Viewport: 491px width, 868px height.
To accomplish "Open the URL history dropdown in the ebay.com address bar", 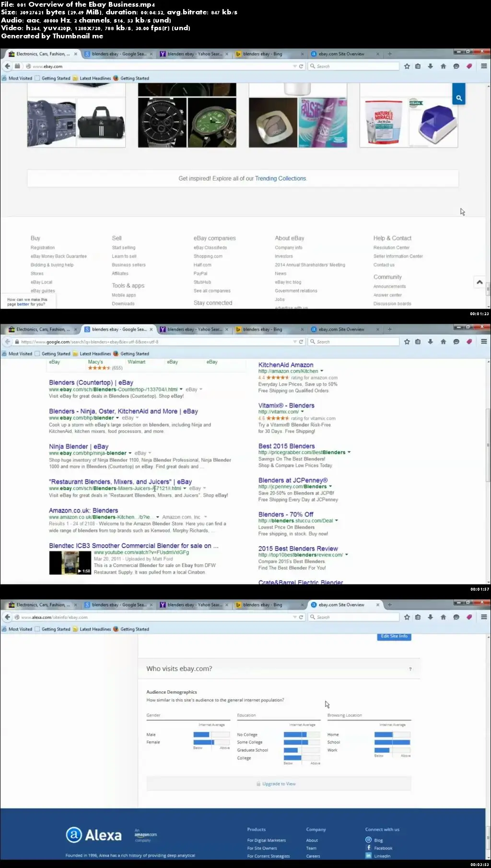I will click(295, 66).
